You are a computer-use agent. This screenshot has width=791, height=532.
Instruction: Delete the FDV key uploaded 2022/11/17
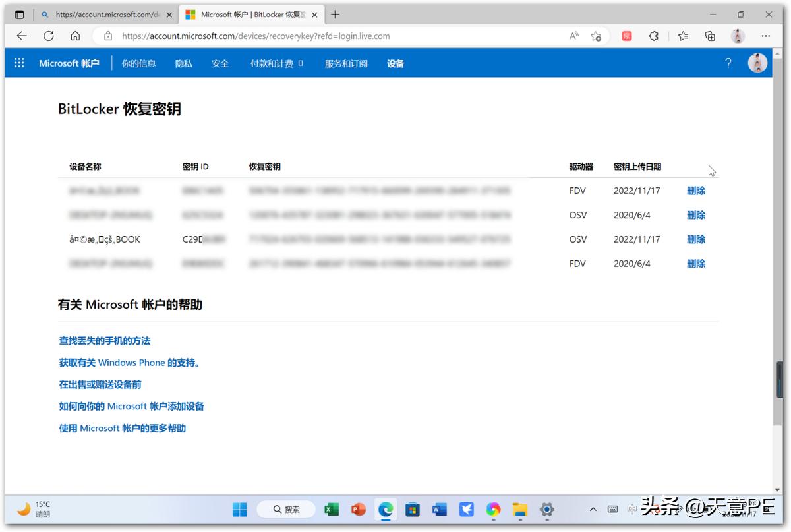tap(696, 191)
